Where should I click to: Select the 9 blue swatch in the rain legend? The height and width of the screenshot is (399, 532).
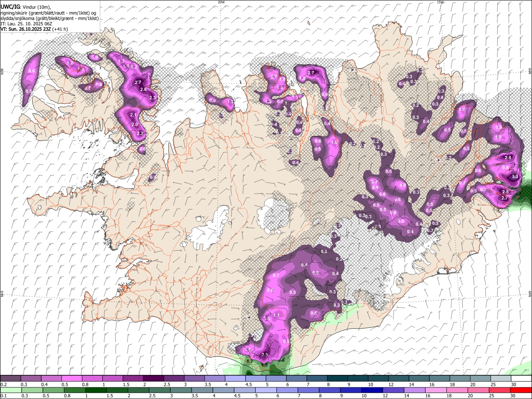(x=350, y=390)
